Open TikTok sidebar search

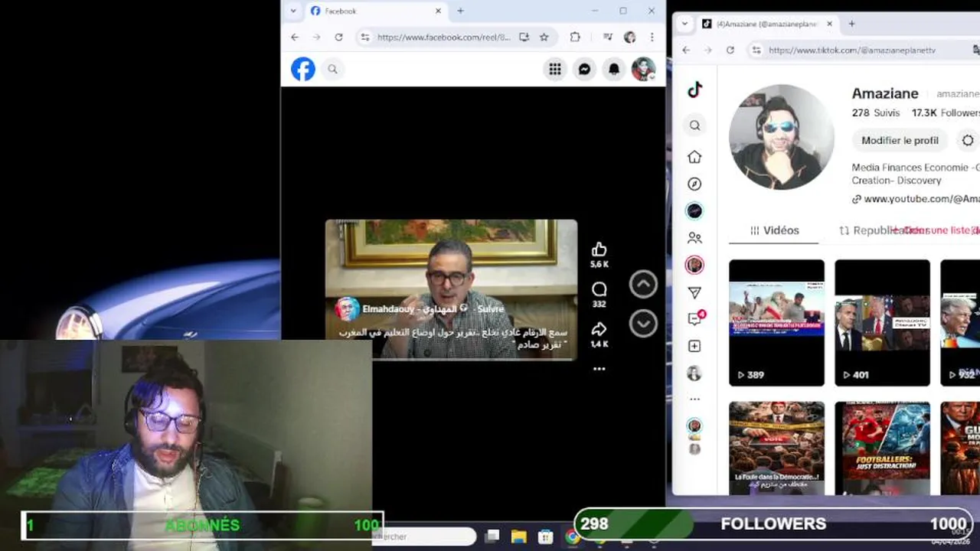pyautogui.click(x=694, y=126)
